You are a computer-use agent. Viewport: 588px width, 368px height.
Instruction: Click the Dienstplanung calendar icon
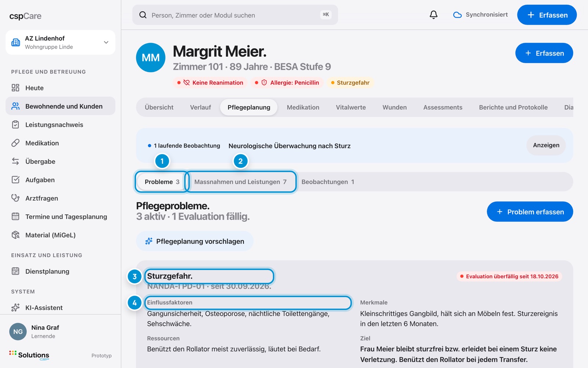(x=15, y=271)
